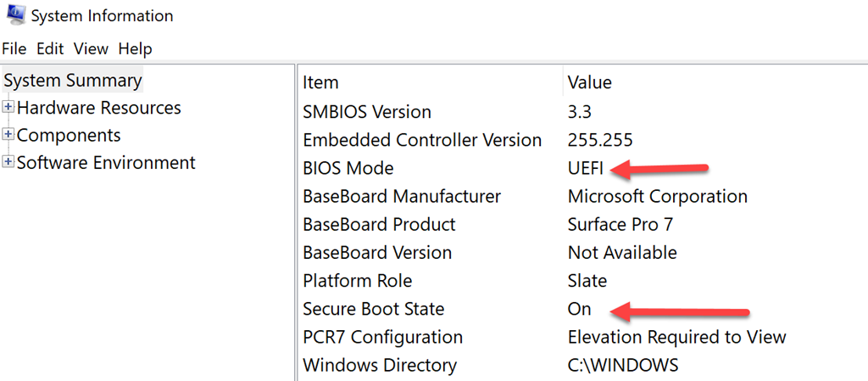The image size is (868, 381).
Task: Click the BaseBoard Product row
Action: click(379, 225)
